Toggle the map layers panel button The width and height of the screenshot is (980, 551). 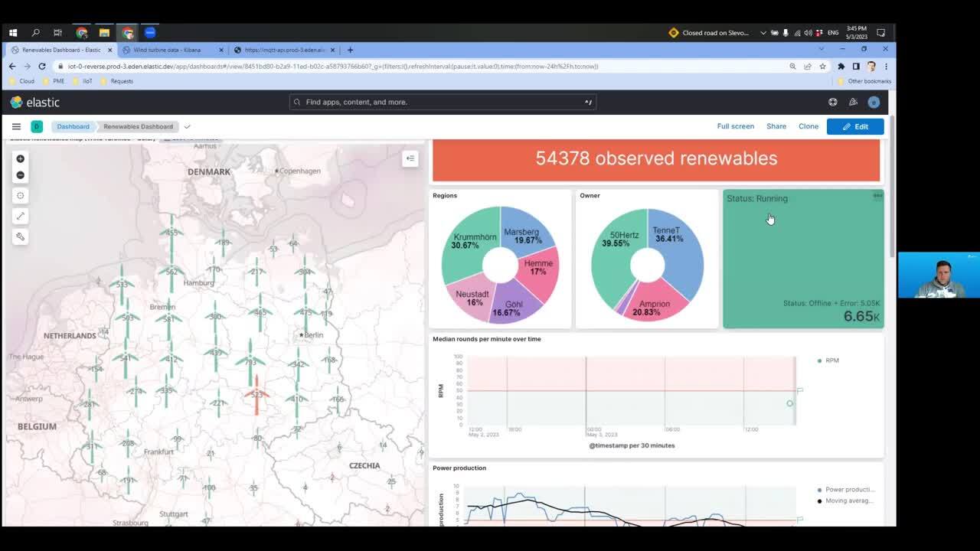coord(410,158)
